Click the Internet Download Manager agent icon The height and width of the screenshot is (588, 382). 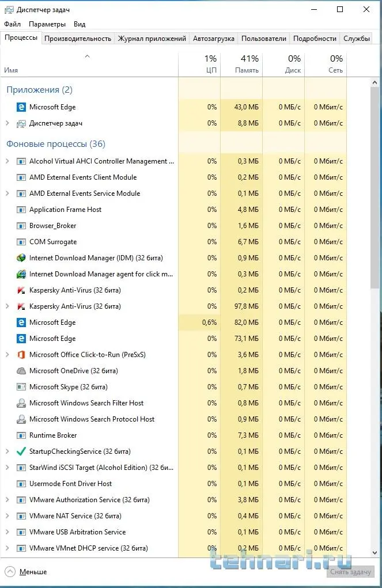pyautogui.click(x=21, y=274)
